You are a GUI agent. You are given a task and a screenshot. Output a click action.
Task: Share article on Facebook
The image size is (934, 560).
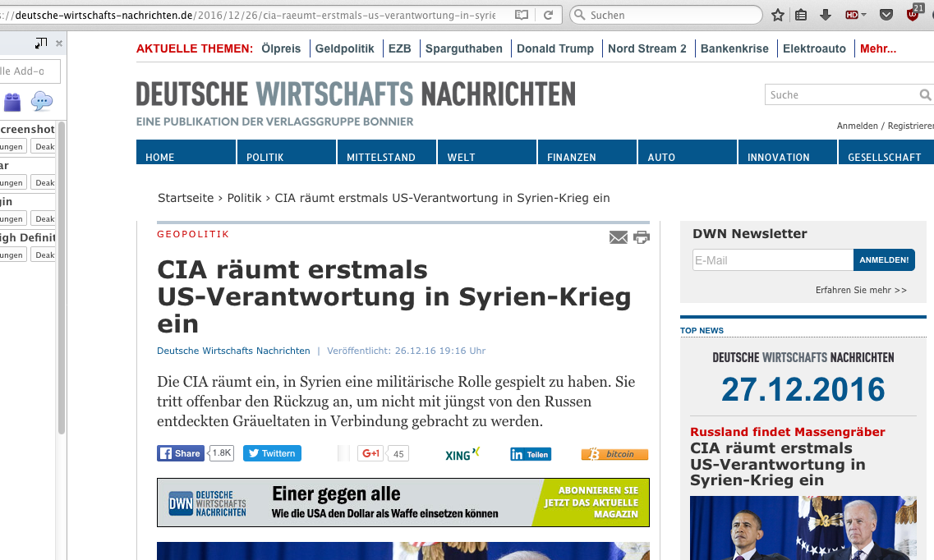point(181,453)
